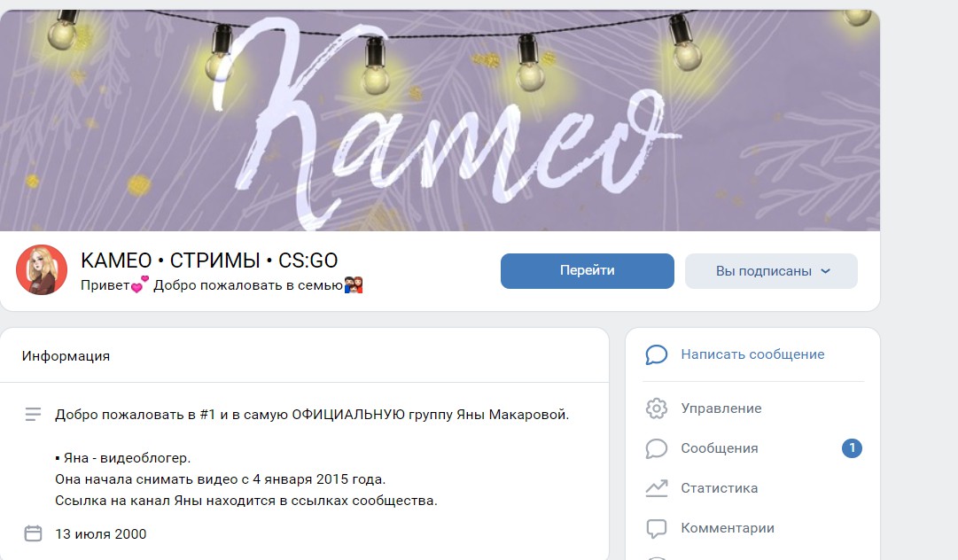Click the Камео cover banner image
This screenshot has width=958, height=560.
pos(440,121)
